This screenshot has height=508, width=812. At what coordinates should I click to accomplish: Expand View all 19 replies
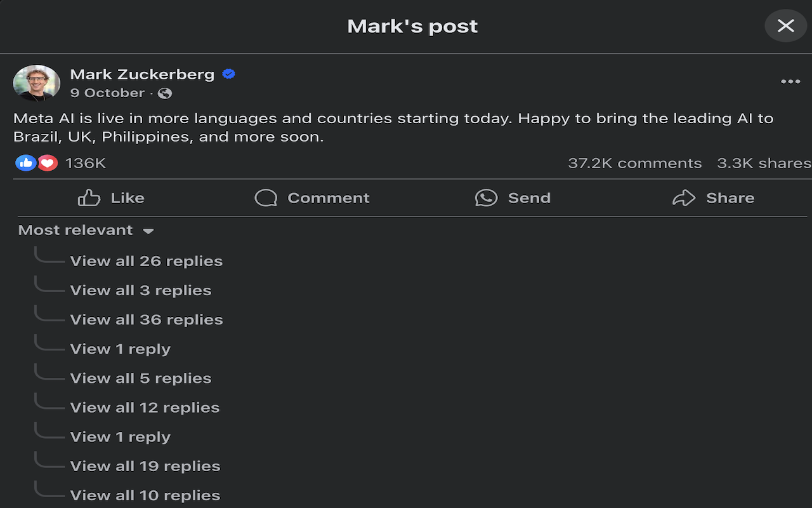[x=145, y=466]
